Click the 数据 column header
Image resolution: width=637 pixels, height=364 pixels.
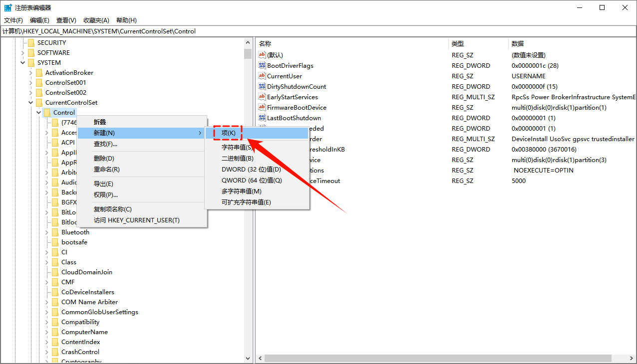coord(518,44)
